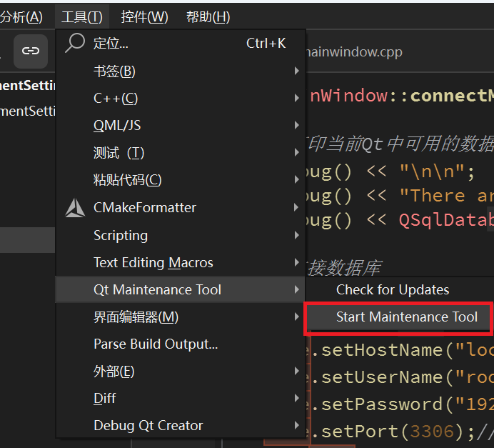The height and width of the screenshot is (448, 494).
Task: Open the Diff submenu
Action: 180,399
